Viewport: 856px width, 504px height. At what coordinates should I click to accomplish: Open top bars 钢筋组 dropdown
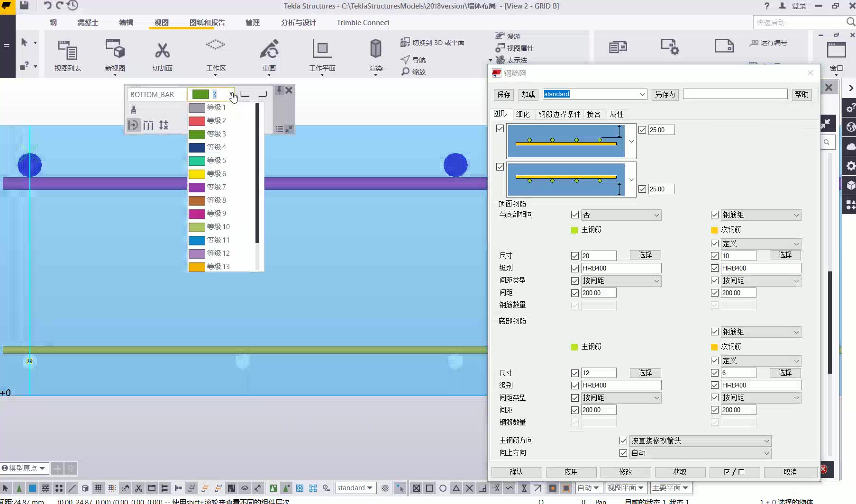[761, 215]
